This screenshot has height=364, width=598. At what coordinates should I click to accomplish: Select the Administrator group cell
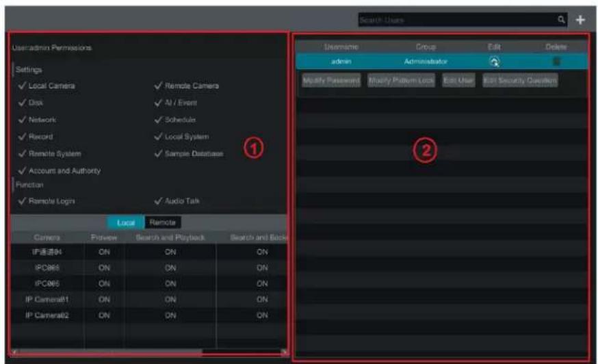tap(426, 62)
